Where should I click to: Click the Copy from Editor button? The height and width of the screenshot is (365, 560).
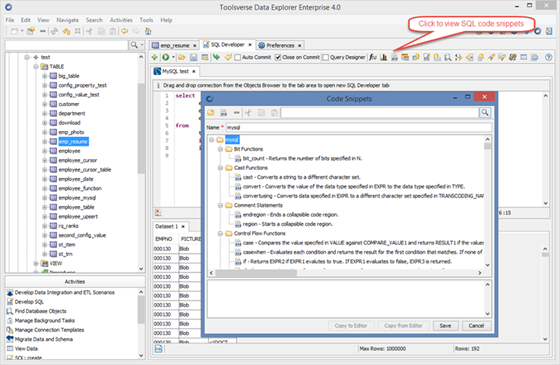click(x=403, y=326)
